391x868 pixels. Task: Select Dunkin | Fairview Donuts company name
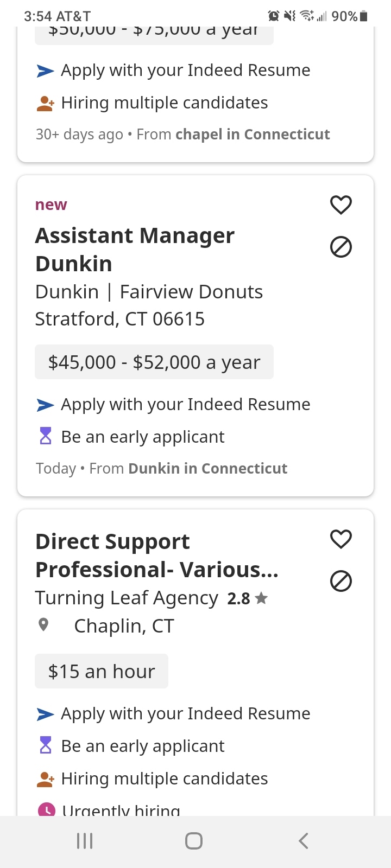[149, 292]
